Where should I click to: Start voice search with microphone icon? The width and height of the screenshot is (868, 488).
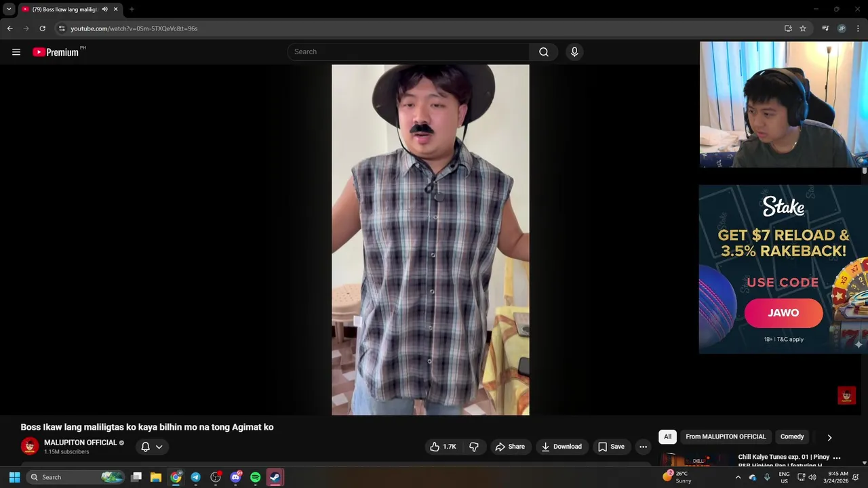coord(574,52)
